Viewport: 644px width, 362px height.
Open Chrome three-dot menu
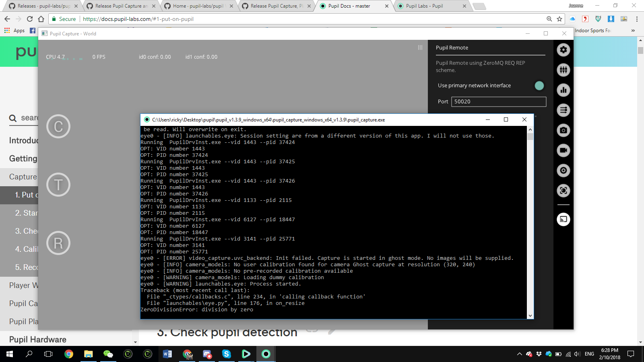637,19
